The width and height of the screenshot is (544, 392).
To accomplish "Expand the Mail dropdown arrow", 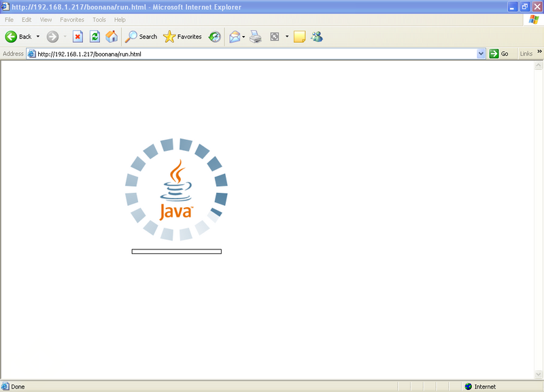I will click(243, 37).
